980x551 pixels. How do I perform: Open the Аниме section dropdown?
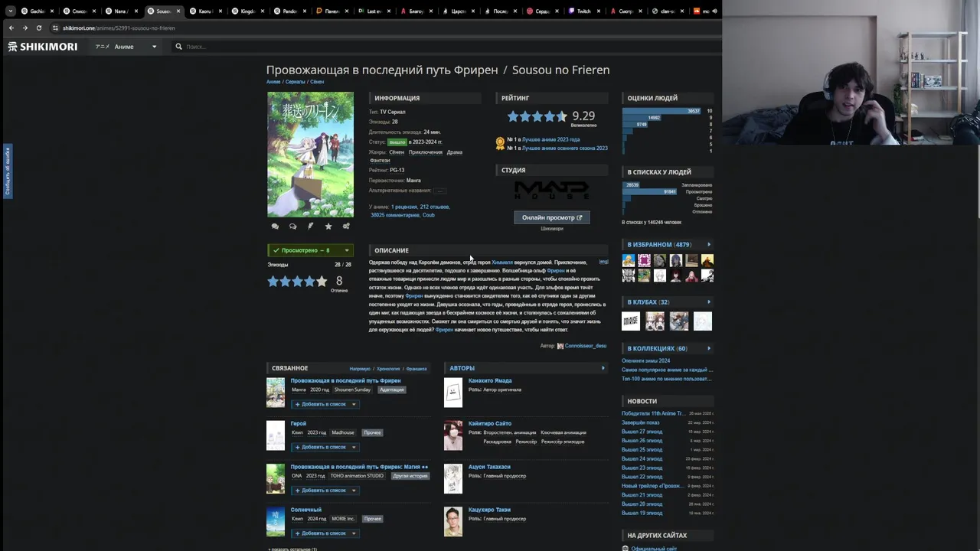(126, 47)
